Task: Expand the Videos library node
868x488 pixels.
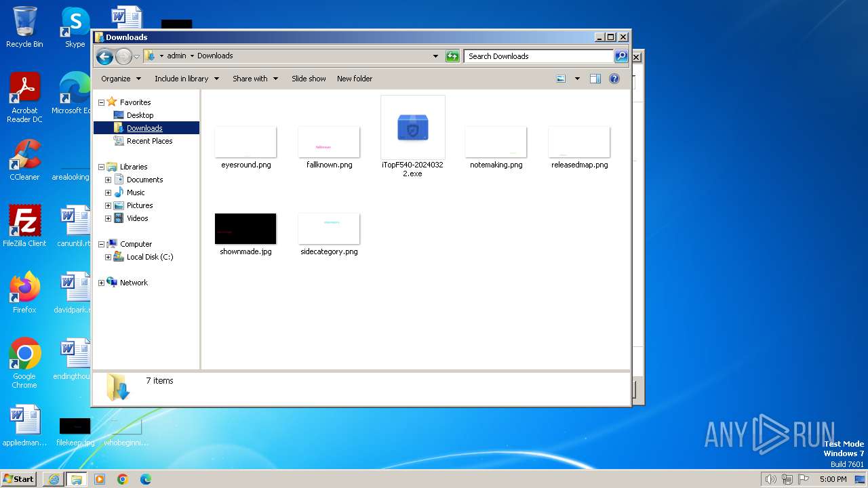Action: click(108, 218)
